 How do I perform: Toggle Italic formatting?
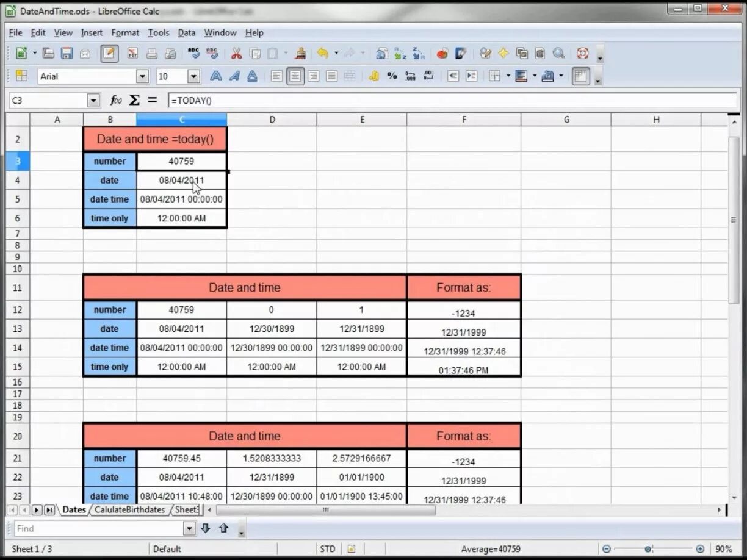(x=234, y=76)
